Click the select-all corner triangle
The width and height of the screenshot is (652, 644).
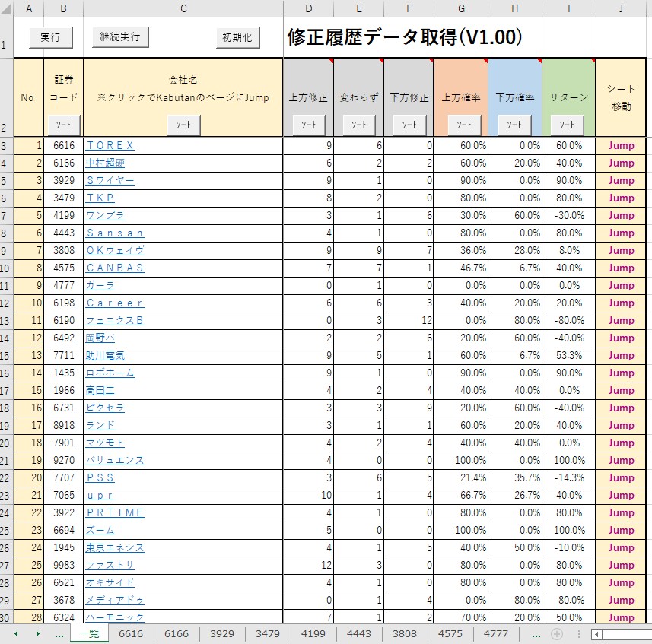pos(6,8)
